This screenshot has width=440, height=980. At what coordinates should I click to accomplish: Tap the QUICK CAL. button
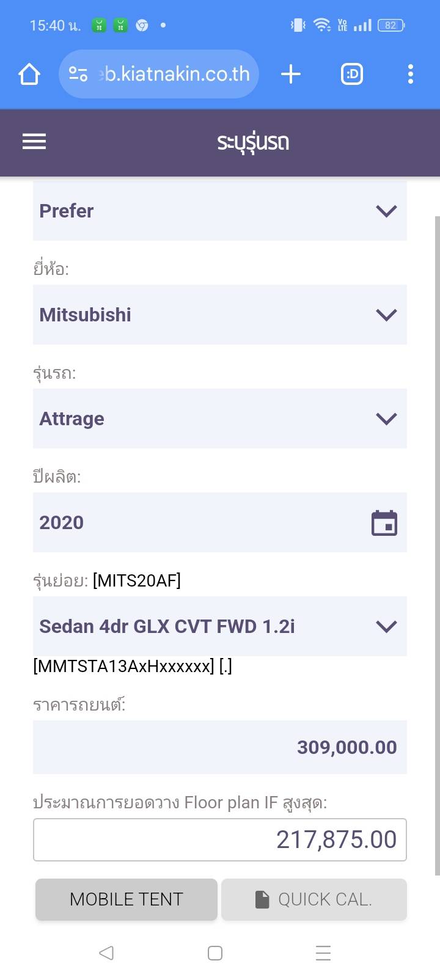314,899
